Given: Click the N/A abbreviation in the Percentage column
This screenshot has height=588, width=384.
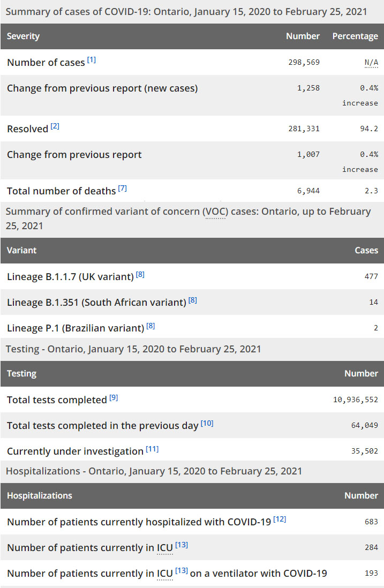Looking at the screenshot, I should pyautogui.click(x=371, y=63).
